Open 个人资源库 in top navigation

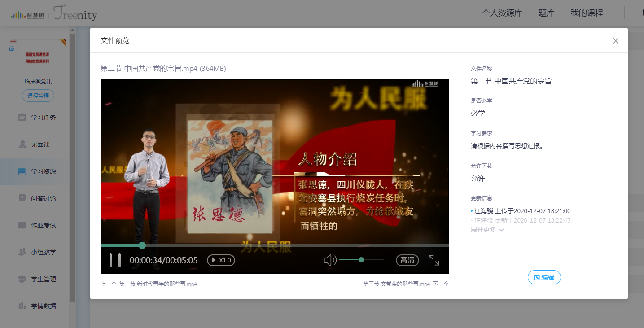(502, 13)
